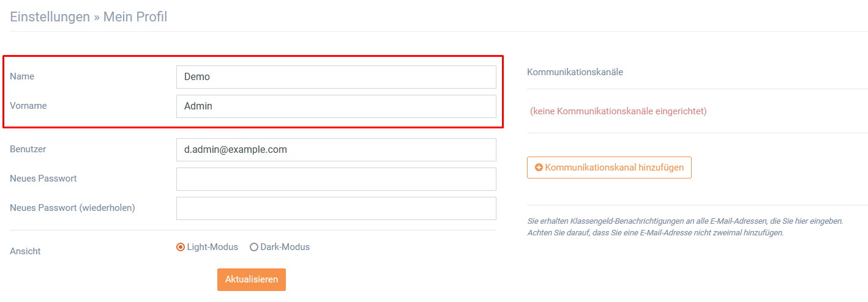The image size is (868, 302).
Task: Select the Dark-Modus radio button
Action: pos(254,248)
